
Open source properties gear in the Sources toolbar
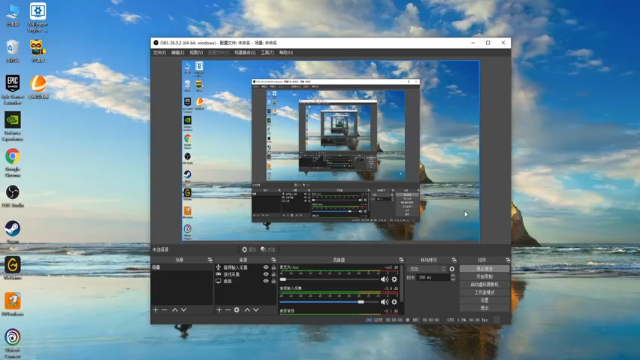[237, 310]
